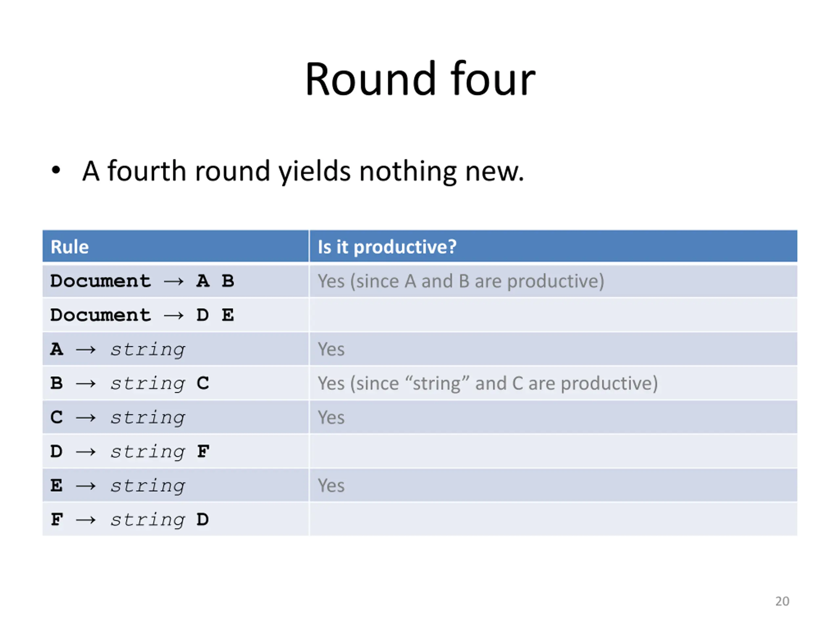Click the 'Round four' slide title

click(420, 79)
